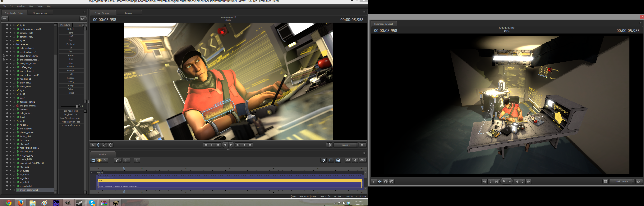Jump to loop start bracket in Primary Viewport
Viewport: 644px width, 206px height.
(212, 145)
